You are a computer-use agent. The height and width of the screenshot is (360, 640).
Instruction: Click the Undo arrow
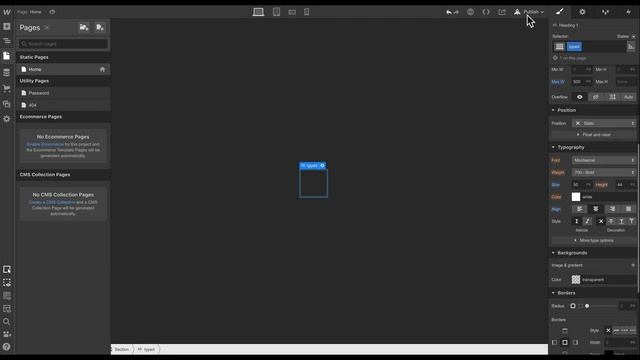[x=449, y=12]
